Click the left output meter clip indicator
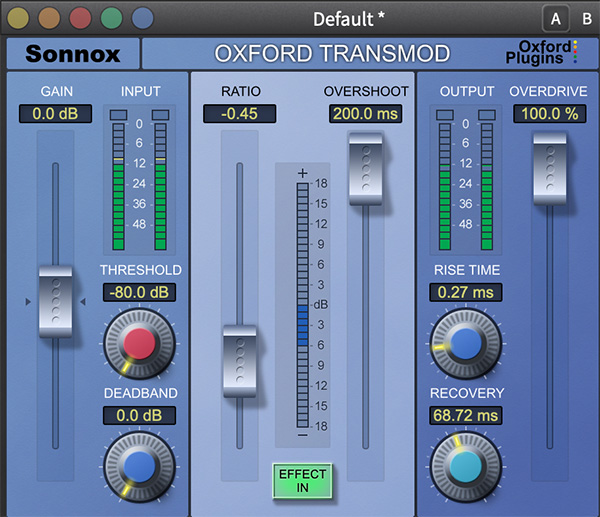Screen dimensions: 600x517 (445, 115)
